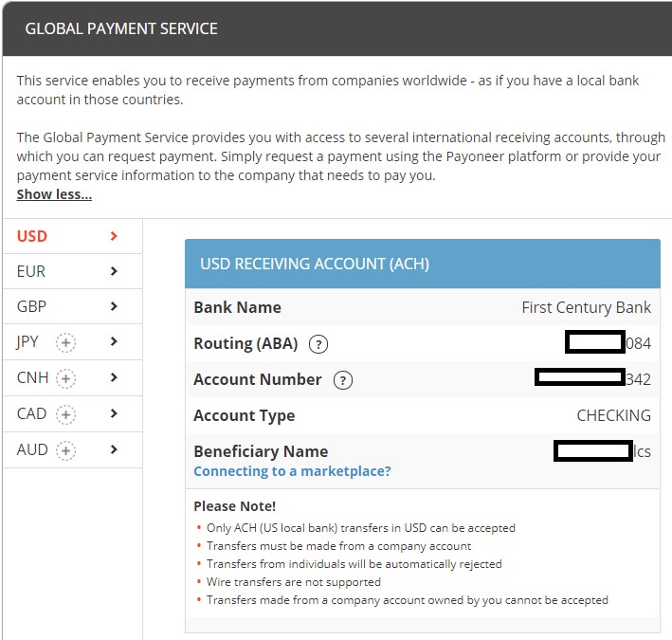Click the note 'Only ACH (US local bank) transfers'

[361, 528]
